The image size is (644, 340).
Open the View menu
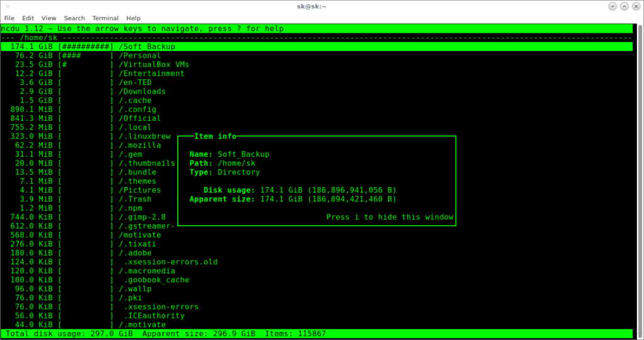[x=49, y=18]
